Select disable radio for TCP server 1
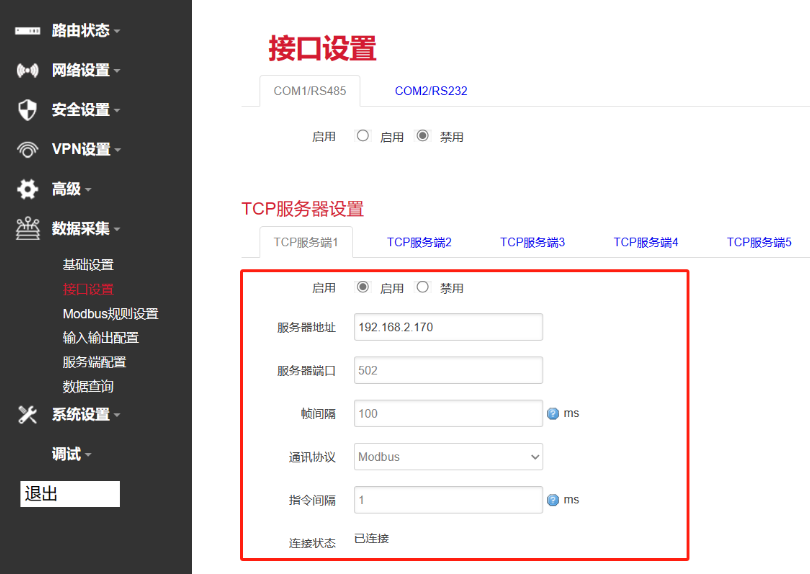Viewport: 810px width, 574px height. pyautogui.click(x=423, y=287)
